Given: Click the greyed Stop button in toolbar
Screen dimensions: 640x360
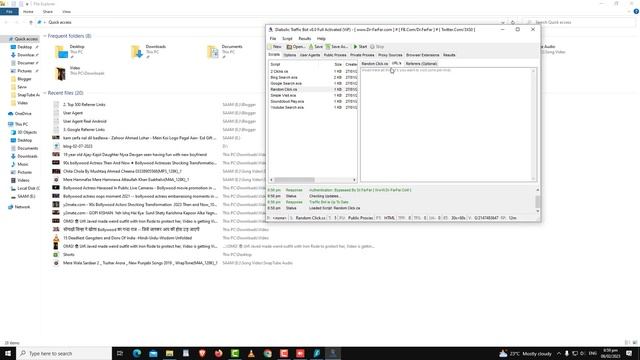Looking at the screenshot, I should [x=377, y=47].
